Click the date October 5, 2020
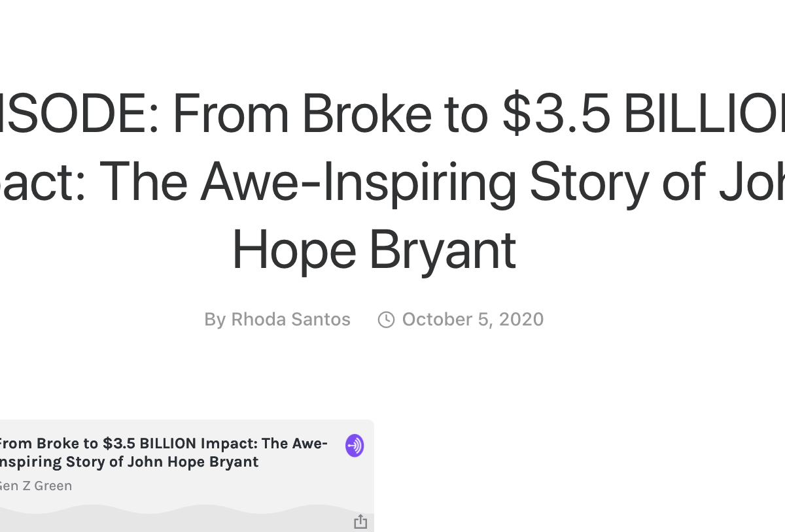785x532 pixels. point(472,319)
